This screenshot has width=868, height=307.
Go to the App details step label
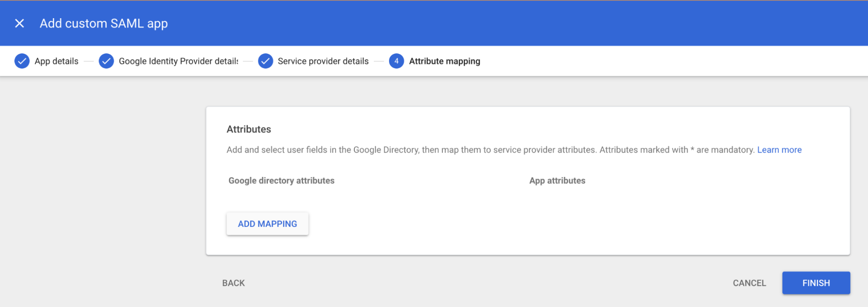pos(56,61)
